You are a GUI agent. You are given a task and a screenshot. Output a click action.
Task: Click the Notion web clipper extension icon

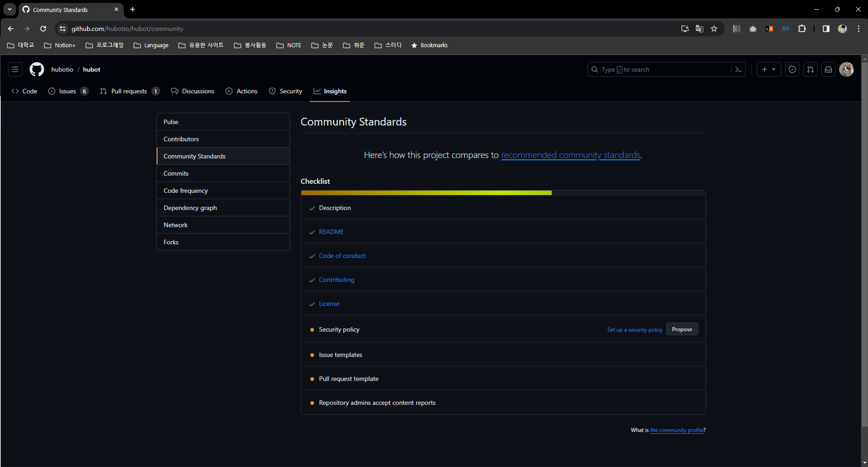coord(736,29)
